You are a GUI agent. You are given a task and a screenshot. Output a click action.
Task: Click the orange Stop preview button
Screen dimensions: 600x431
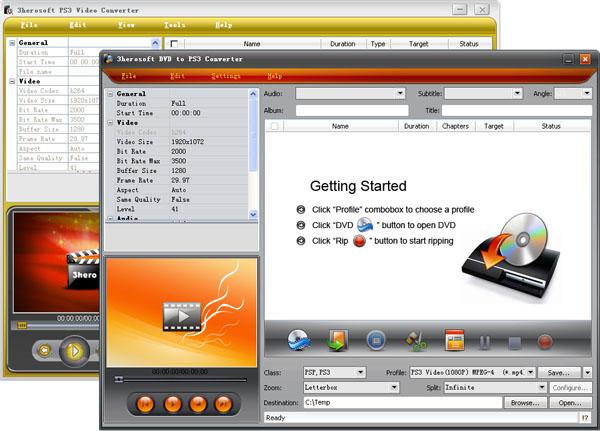(x=198, y=403)
